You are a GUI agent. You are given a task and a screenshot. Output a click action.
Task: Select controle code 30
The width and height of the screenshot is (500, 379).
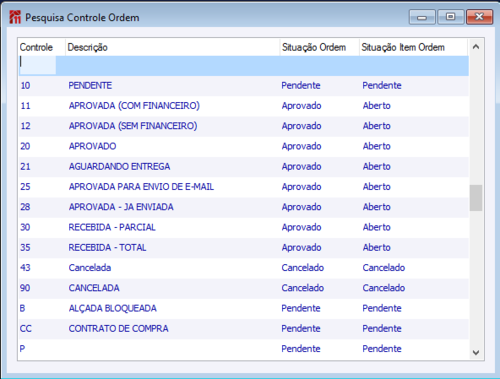click(x=25, y=227)
